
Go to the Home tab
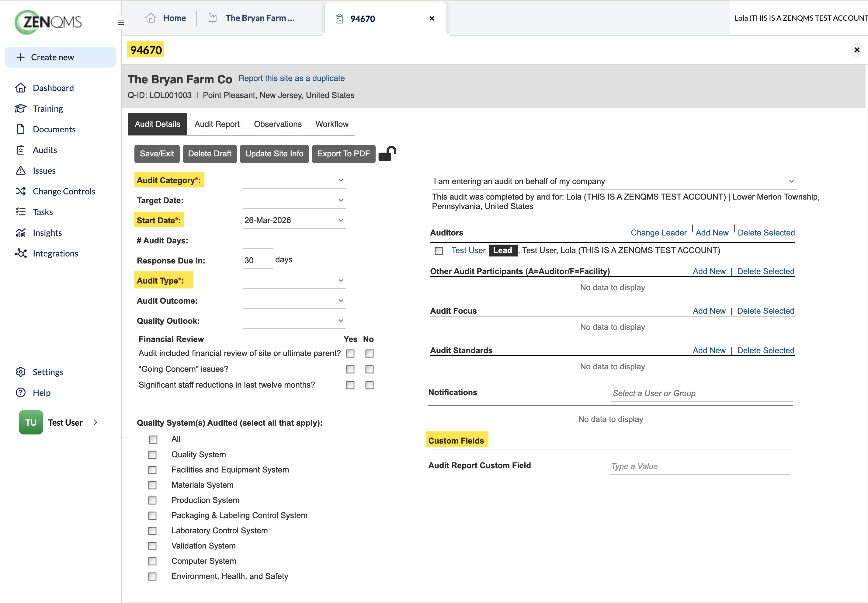coord(166,18)
